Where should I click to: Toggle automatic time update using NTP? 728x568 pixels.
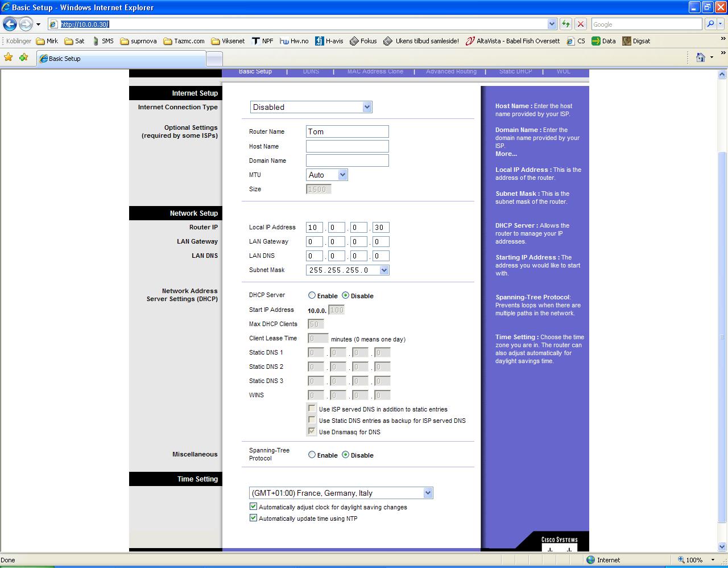click(253, 518)
